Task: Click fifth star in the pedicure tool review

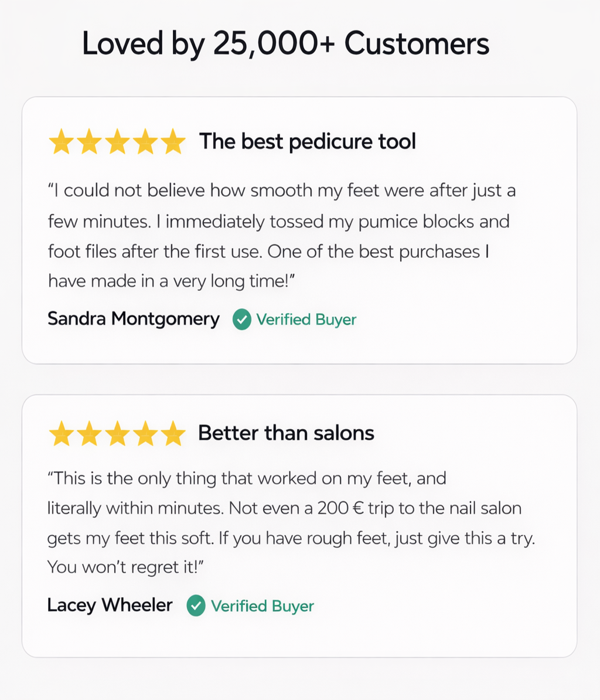Action: pos(173,142)
